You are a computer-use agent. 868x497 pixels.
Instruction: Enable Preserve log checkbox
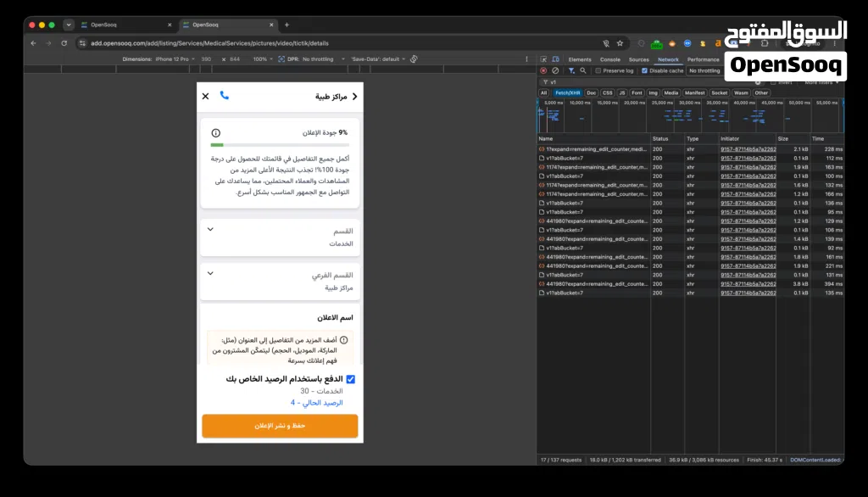pos(598,71)
